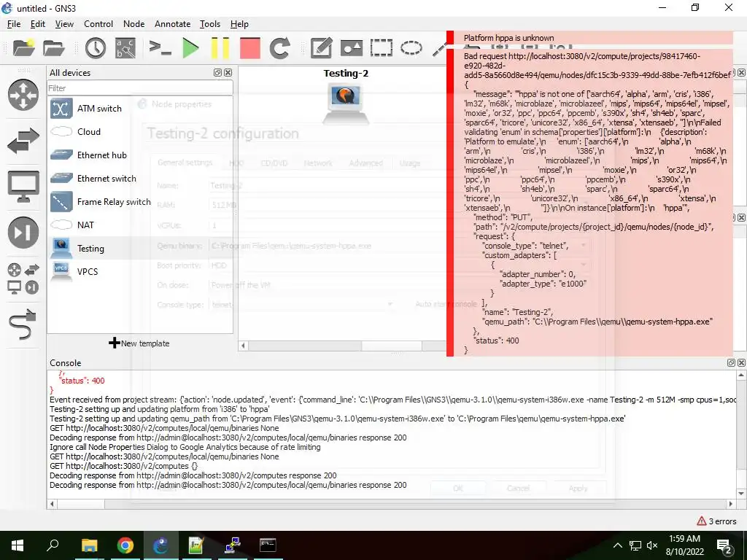Select VPCS in device list
747x560 pixels.
tap(140, 271)
